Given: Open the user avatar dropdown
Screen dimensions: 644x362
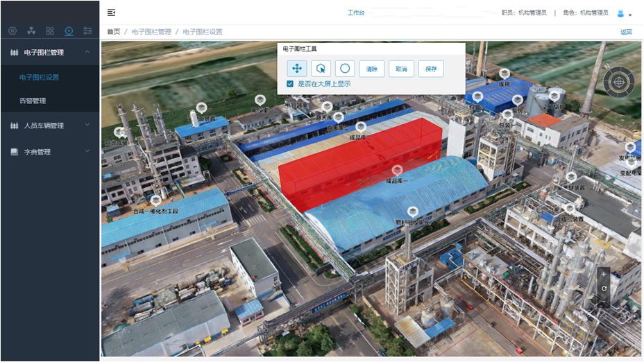Looking at the screenshot, I should (624, 13).
